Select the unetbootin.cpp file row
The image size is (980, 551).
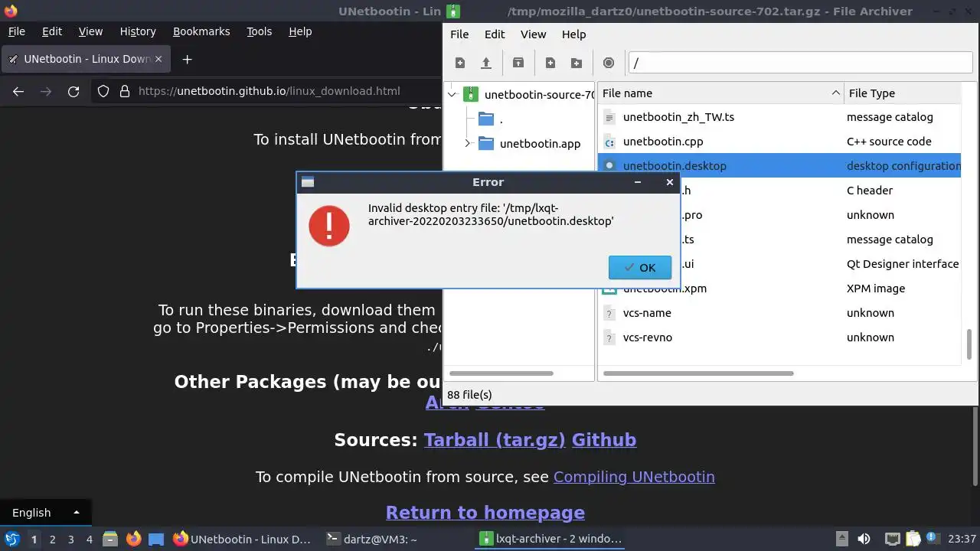click(x=779, y=142)
